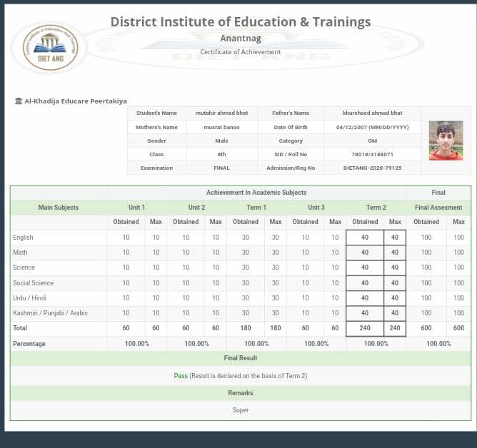Click the 'Percentage' row label
This screenshot has height=448, width=477.
click(29, 344)
